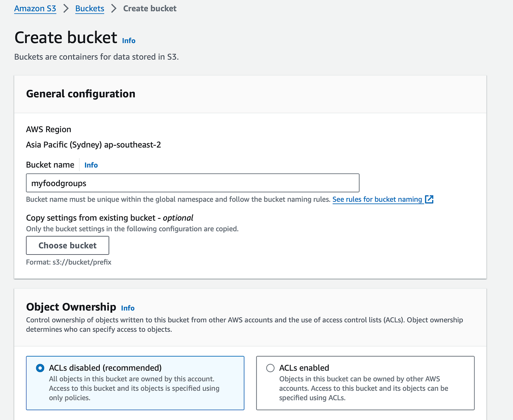Click the external link icon beside bucket naming rules
The image size is (513, 420).
pyautogui.click(x=429, y=199)
